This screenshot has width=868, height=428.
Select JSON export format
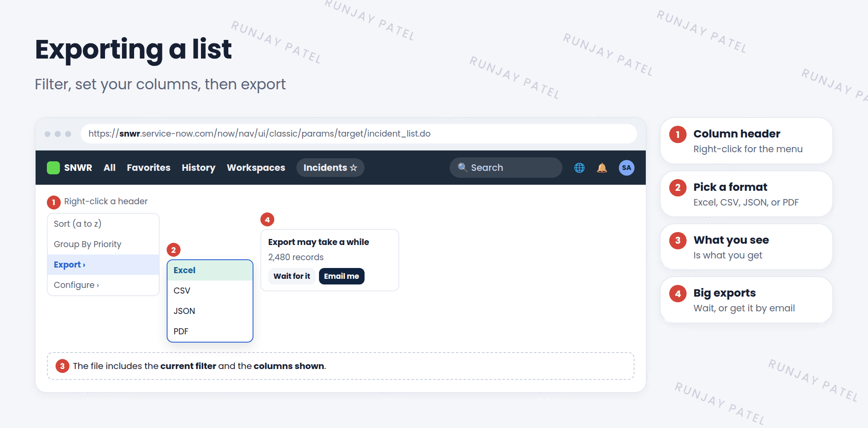210,311
